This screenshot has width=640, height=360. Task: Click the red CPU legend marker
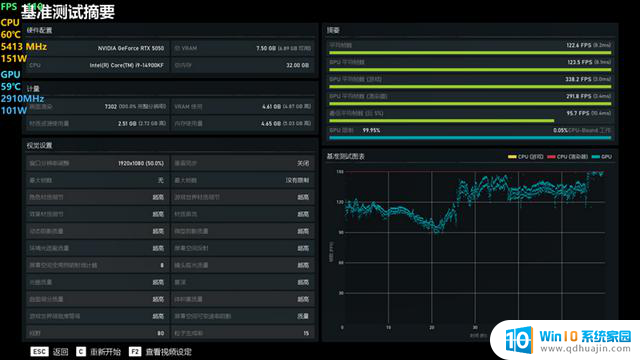[551, 157]
